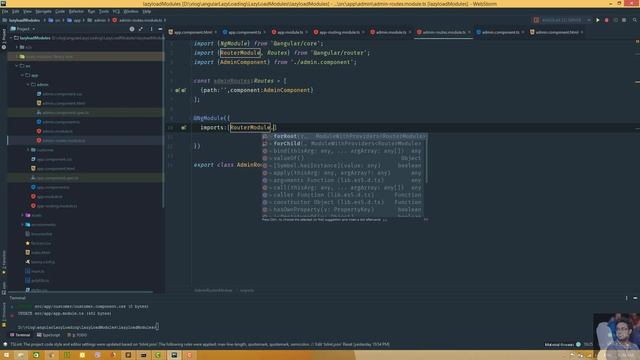Open the Terminal bottom tab
The height and width of the screenshot is (360, 640).
[x=20, y=335]
